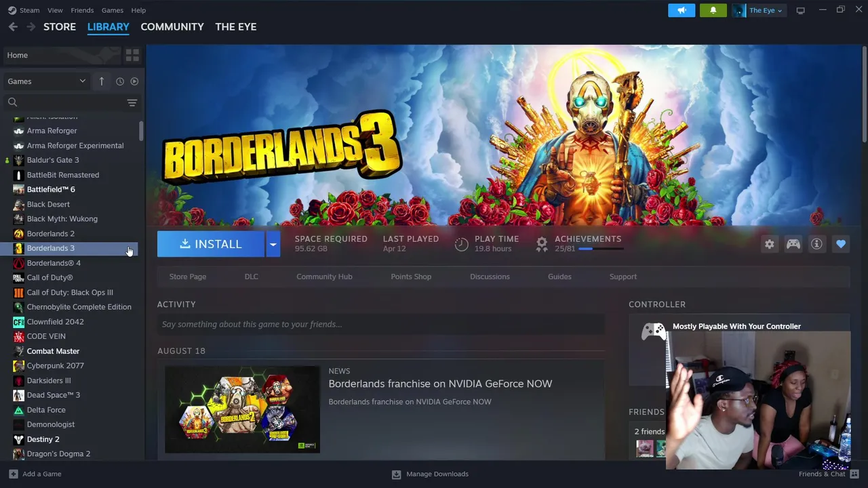Open the Help menu

click(138, 10)
